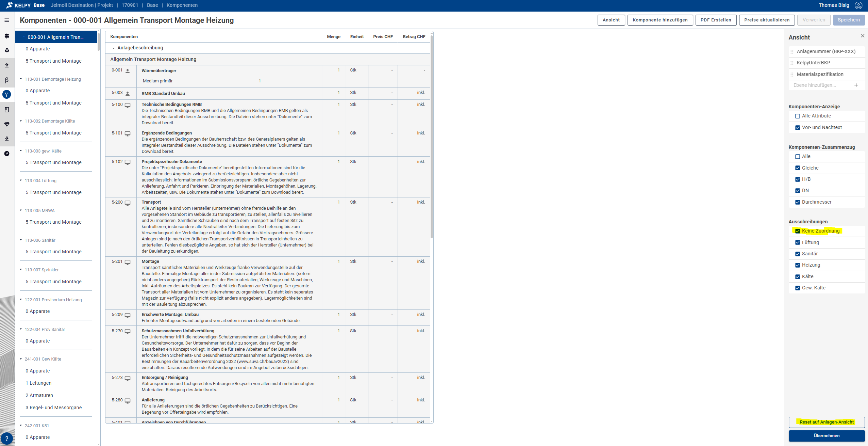This screenshot has width=868, height=446.
Task: Click the PDF Erstellen button
Action: tap(716, 20)
